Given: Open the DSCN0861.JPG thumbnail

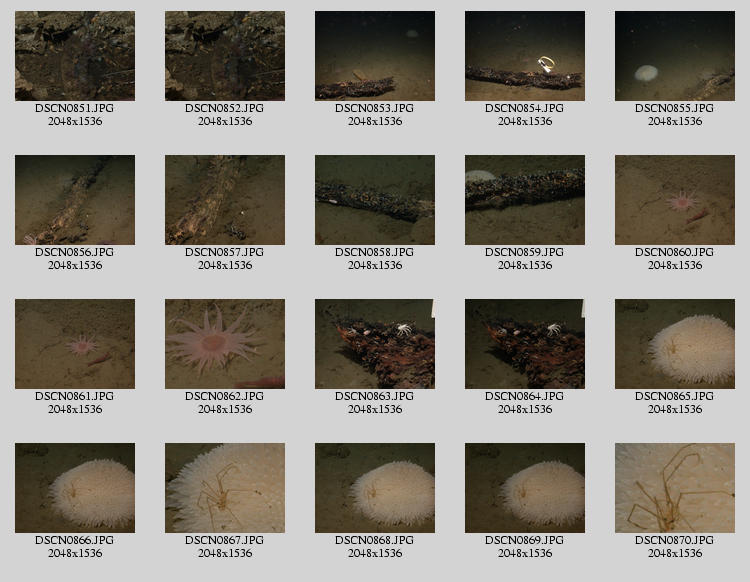Looking at the screenshot, I should [x=75, y=344].
